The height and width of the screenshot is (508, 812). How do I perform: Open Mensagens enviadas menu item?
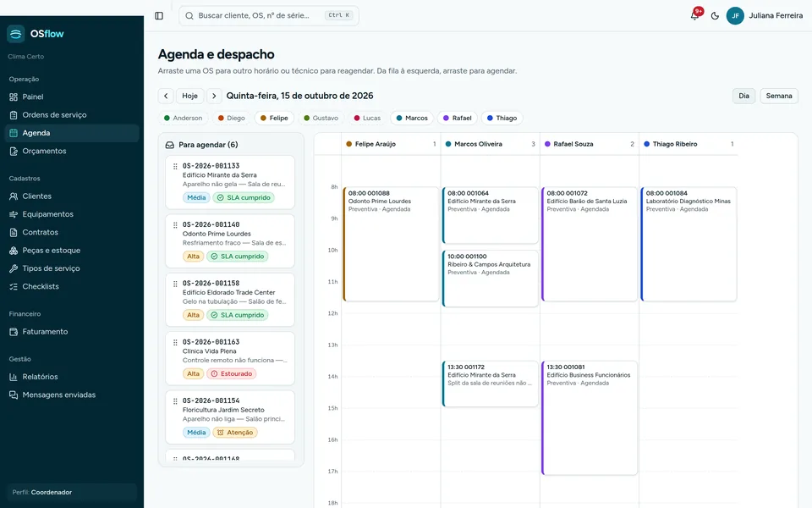[72, 395]
